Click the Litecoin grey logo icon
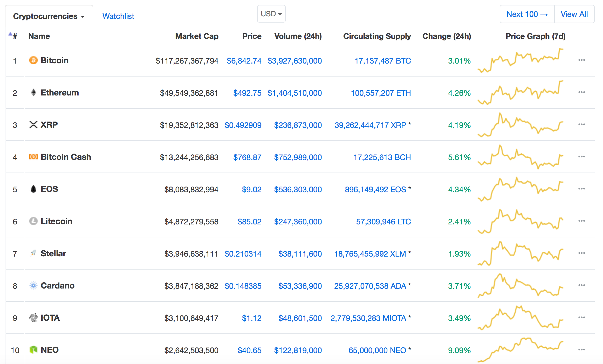The width and height of the screenshot is (603, 364). [x=33, y=221]
